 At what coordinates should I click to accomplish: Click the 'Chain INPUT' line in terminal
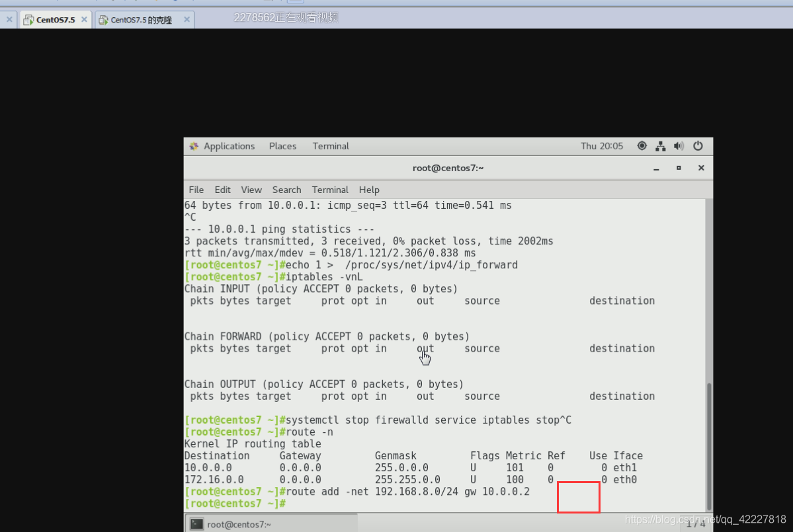point(321,289)
